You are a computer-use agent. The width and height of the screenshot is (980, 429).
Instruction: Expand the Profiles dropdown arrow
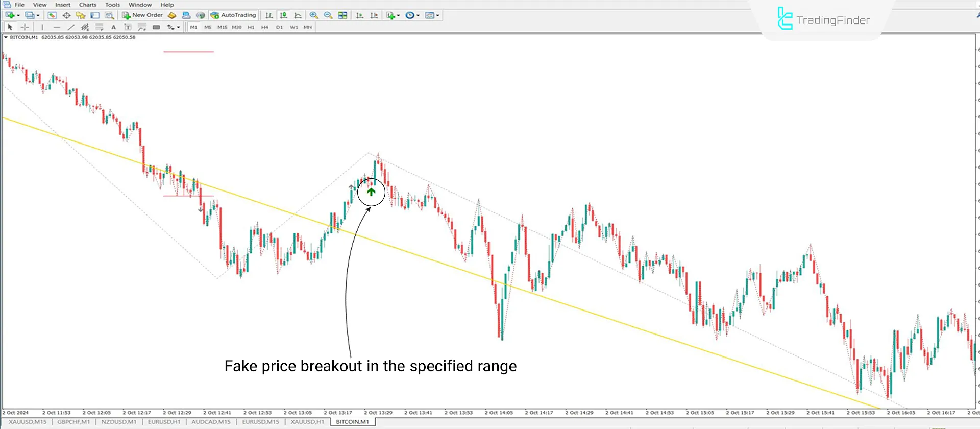(38, 15)
